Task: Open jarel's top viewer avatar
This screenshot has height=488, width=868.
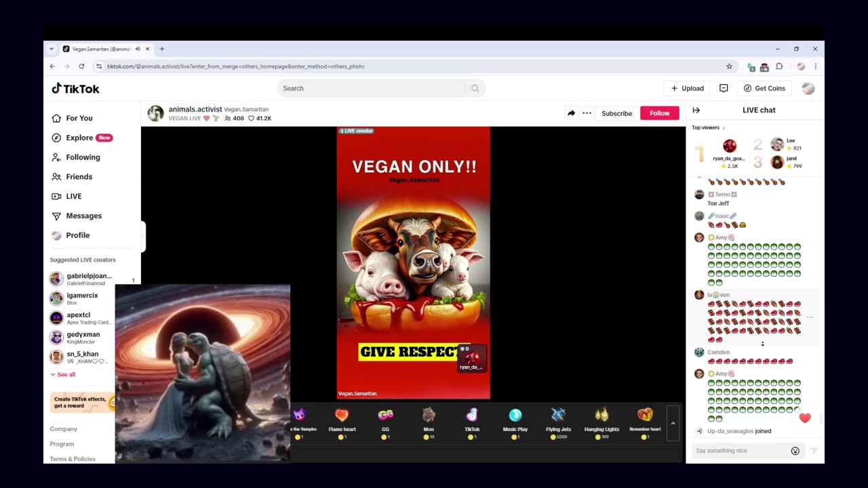Action: coord(777,162)
